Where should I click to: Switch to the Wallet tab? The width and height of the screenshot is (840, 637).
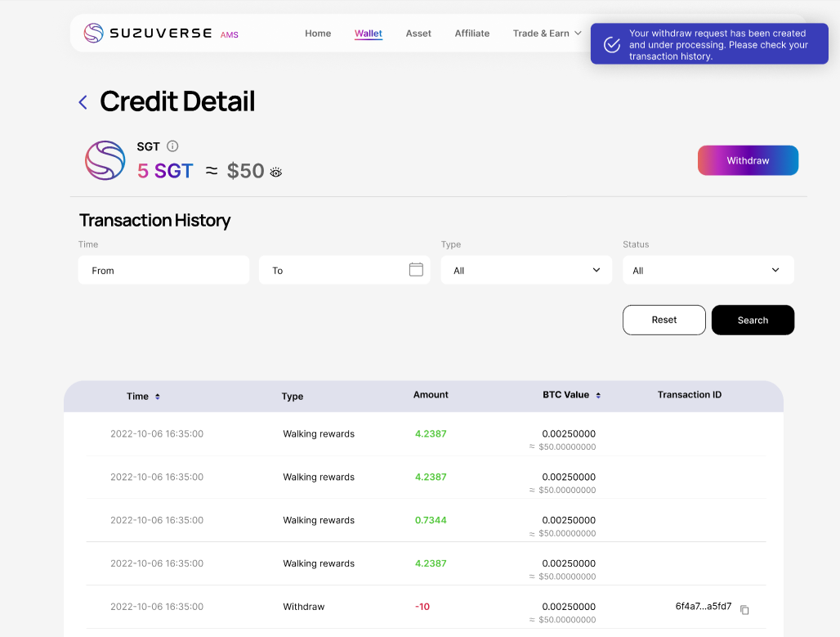[369, 34]
